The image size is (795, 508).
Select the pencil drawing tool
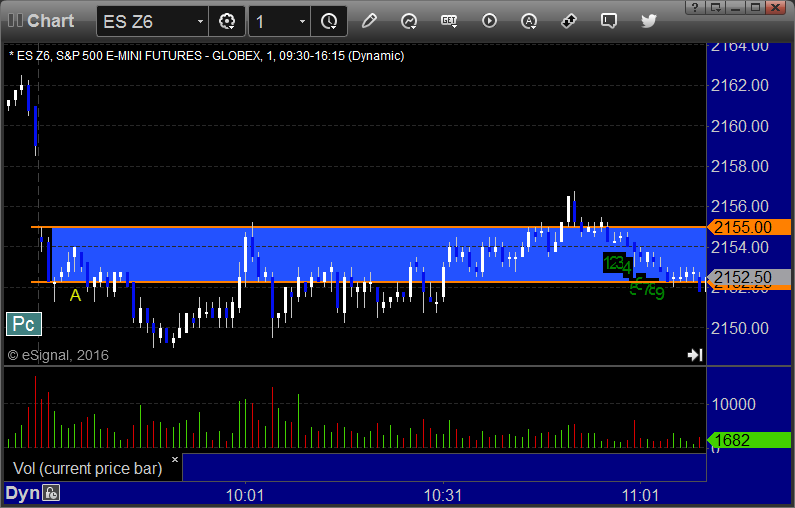tap(369, 21)
